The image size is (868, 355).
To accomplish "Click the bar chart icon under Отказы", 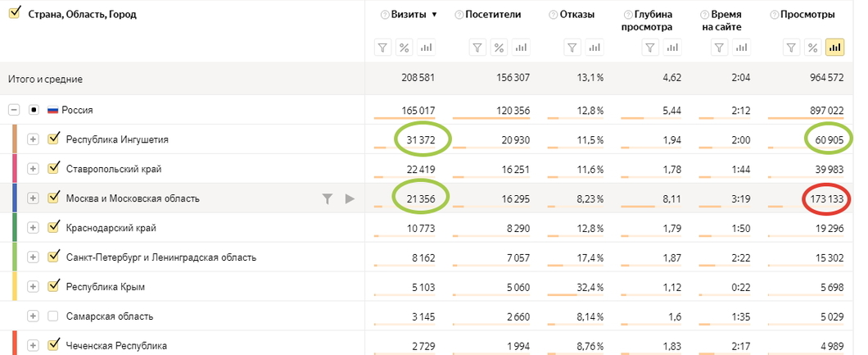I will tap(594, 48).
